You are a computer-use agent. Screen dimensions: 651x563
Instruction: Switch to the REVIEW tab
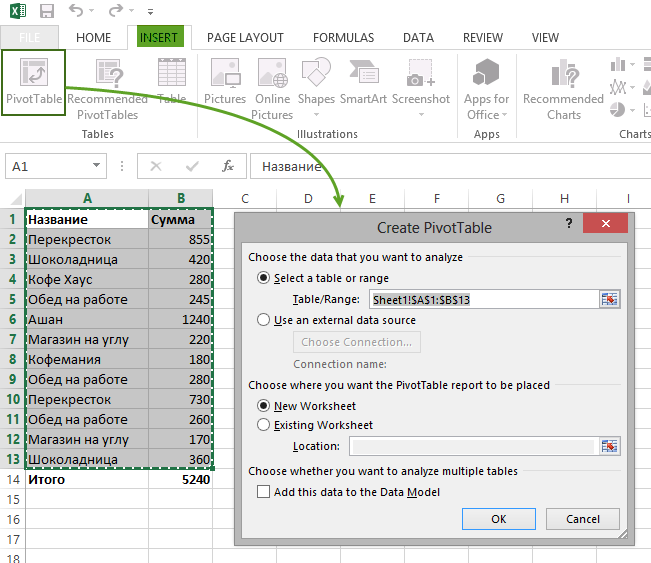coord(482,37)
